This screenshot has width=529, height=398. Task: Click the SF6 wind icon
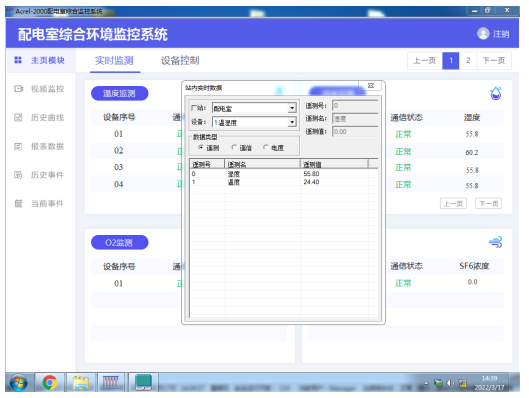pos(496,242)
